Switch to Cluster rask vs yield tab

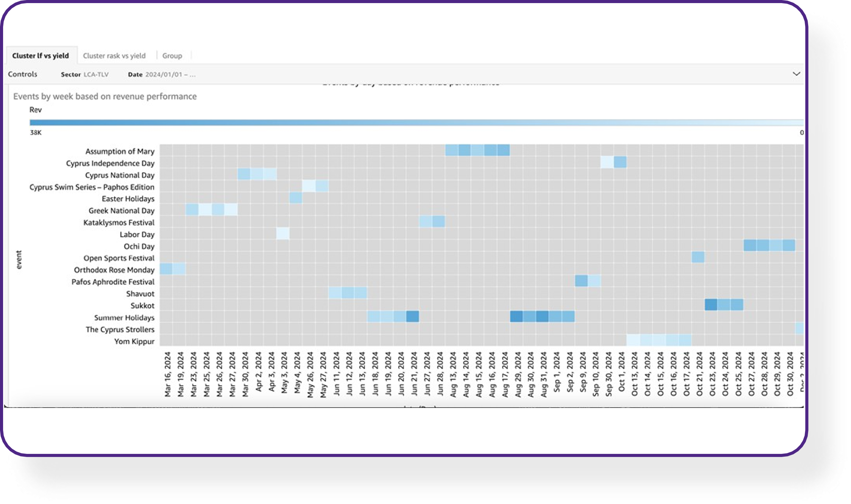coord(114,56)
